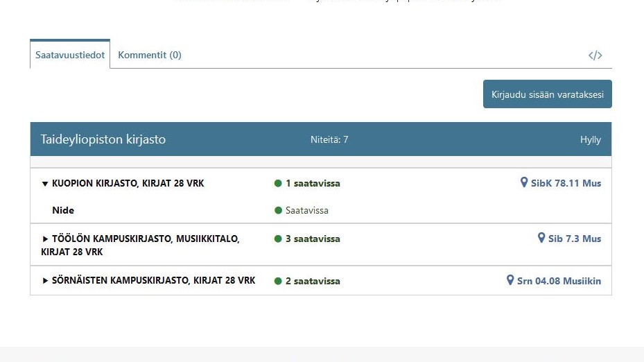Image resolution: width=644 pixels, height=362 pixels.
Task: Follow the Srn 04.08 Musiikin shelf link
Action: point(559,281)
